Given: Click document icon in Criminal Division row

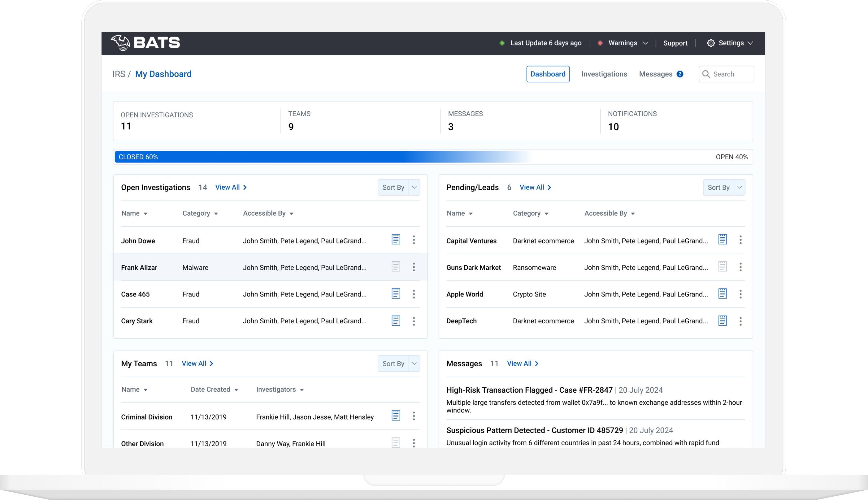Looking at the screenshot, I should [x=396, y=416].
